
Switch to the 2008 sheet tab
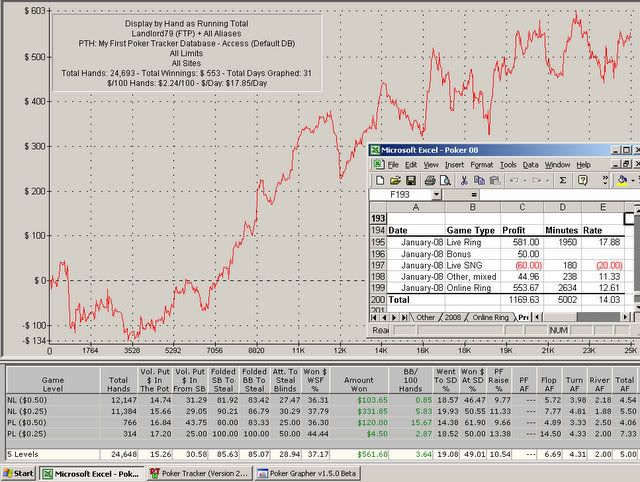(453, 317)
